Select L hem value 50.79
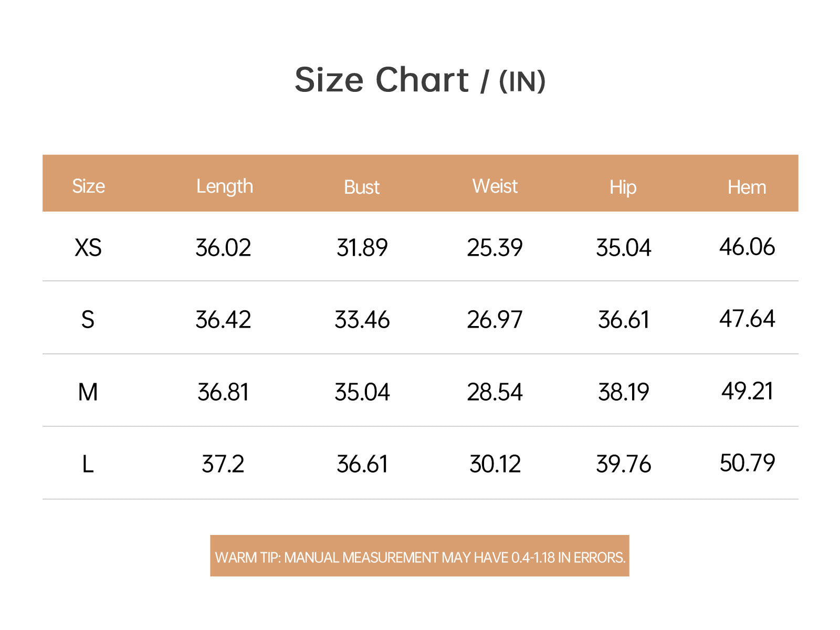 click(747, 463)
